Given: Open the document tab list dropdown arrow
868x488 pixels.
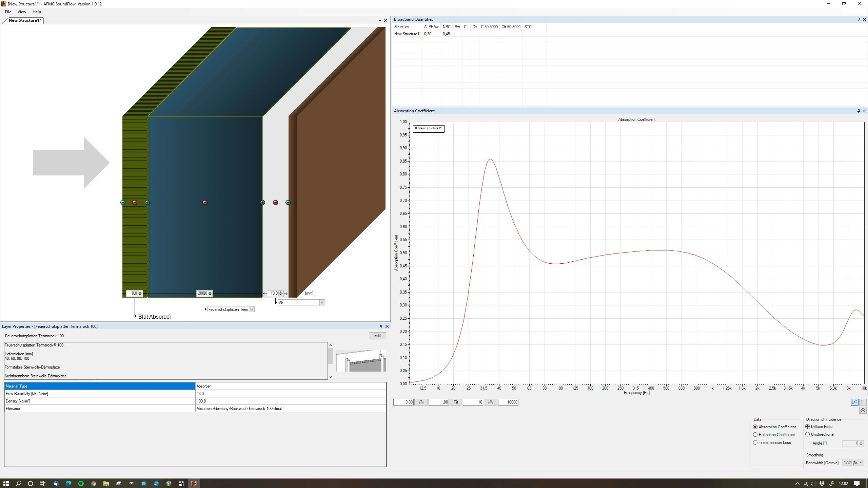Looking at the screenshot, I should point(380,21).
